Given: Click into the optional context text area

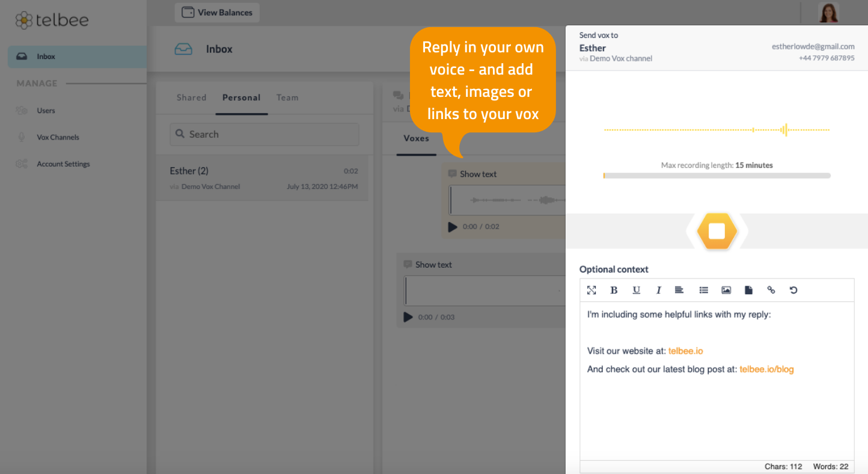Looking at the screenshot, I should pyautogui.click(x=717, y=381).
